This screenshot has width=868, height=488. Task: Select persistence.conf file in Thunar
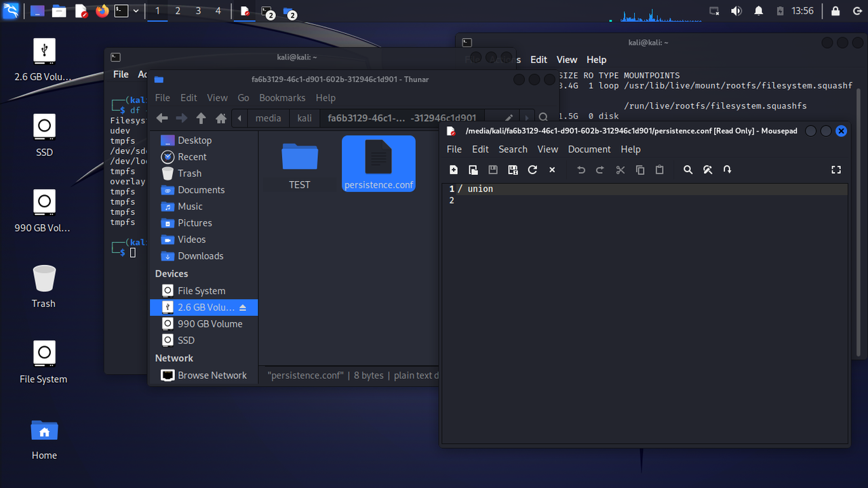point(378,164)
